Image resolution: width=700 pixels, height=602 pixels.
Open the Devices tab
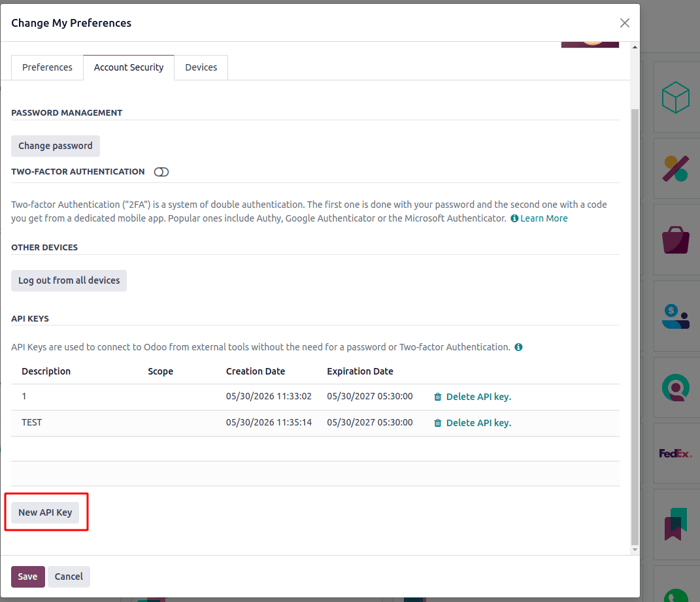201,67
